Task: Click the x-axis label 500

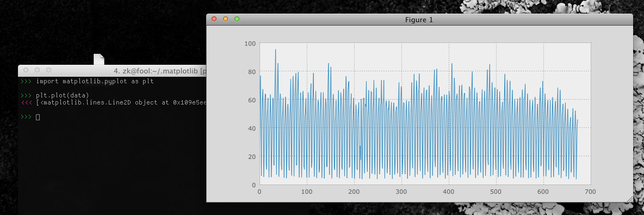Action: 496,192
